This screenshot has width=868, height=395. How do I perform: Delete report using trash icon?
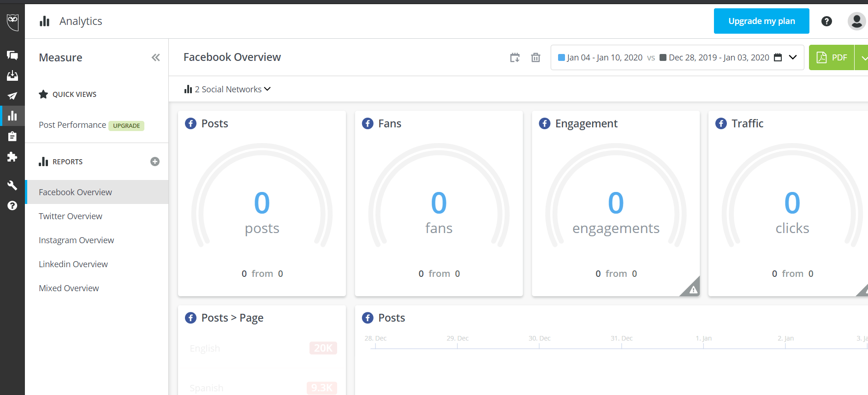535,58
